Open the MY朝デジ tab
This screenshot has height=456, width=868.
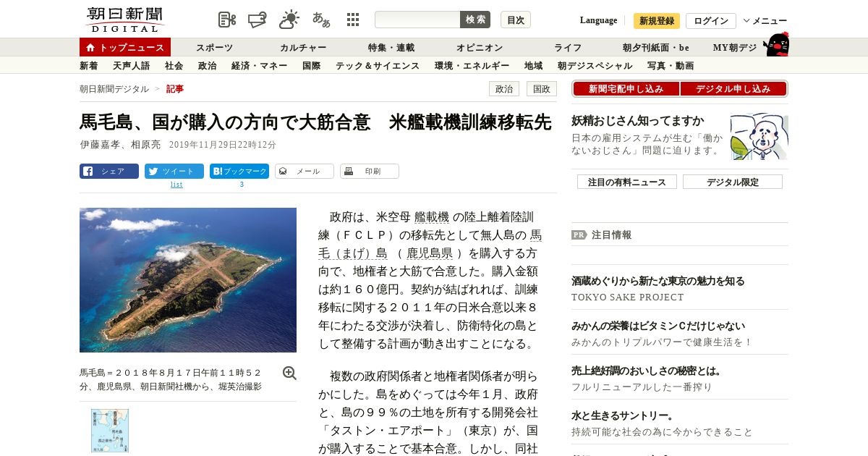[735, 48]
